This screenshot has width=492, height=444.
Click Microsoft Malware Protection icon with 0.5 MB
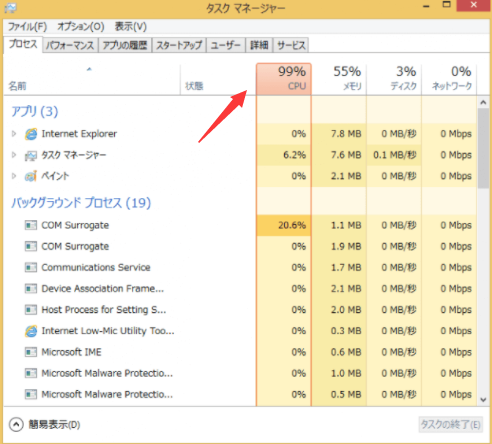31,394
